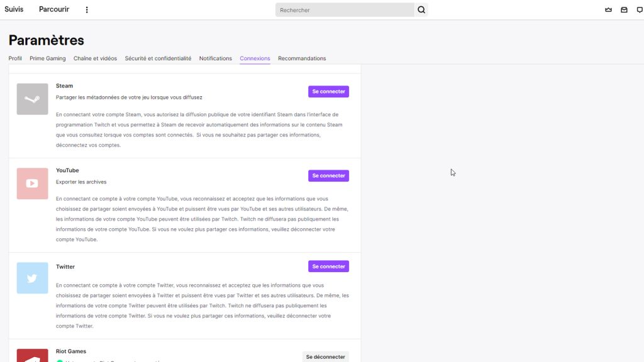Open the activity bubble icon
The height and width of the screenshot is (362, 644).
pos(640,9)
